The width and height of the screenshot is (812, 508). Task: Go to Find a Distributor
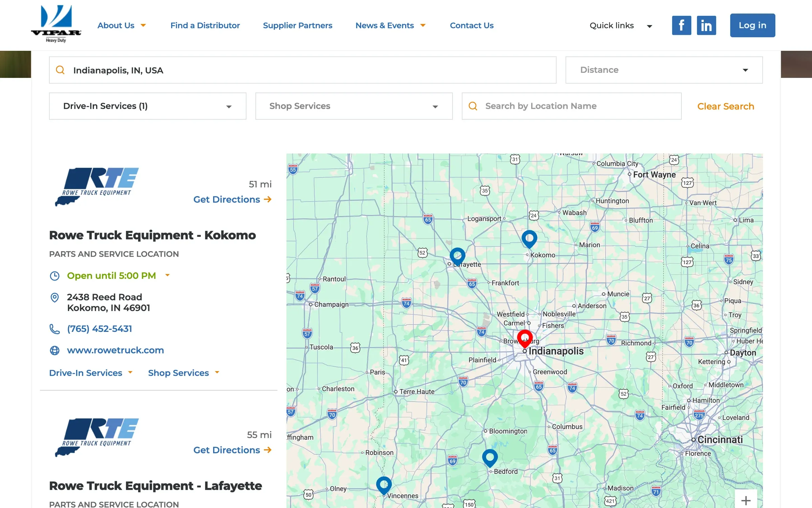click(205, 25)
